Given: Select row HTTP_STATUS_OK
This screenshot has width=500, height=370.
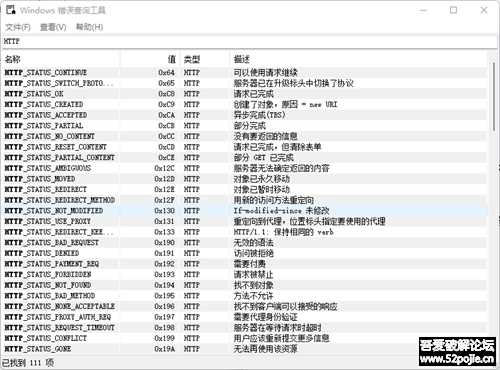Looking at the screenshot, I should 245,94.
